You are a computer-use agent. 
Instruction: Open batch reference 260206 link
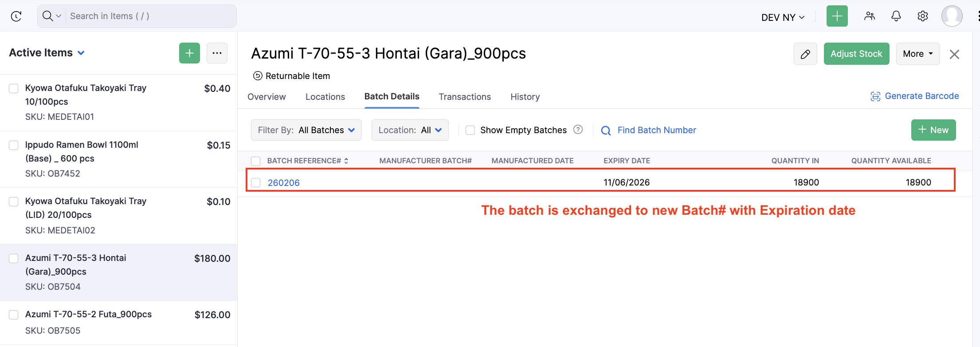[x=284, y=183]
